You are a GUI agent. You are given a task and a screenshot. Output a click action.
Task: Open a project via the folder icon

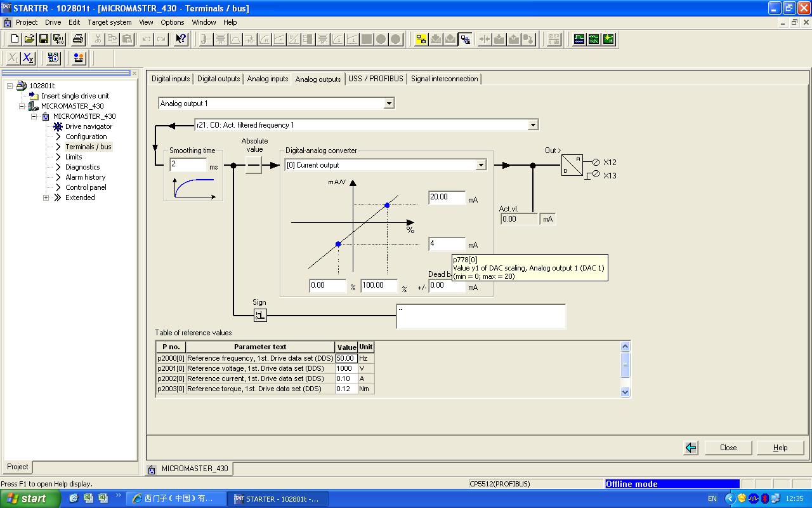click(x=30, y=39)
